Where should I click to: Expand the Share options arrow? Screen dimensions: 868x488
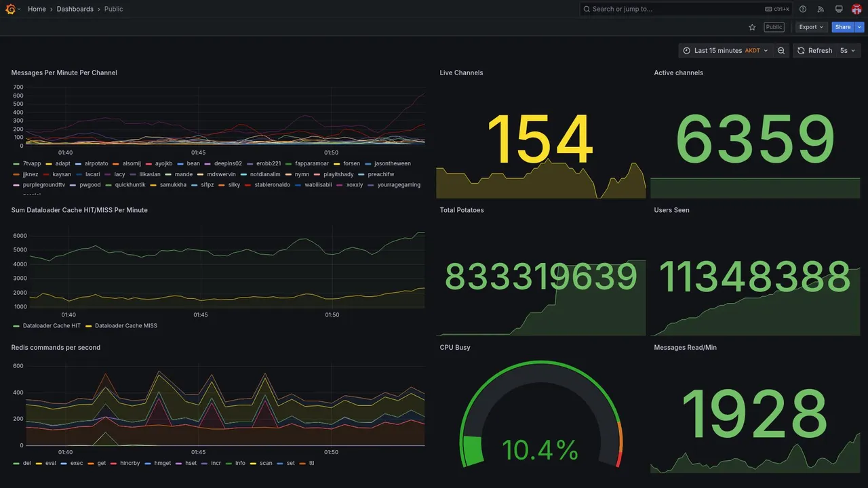(860, 27)
